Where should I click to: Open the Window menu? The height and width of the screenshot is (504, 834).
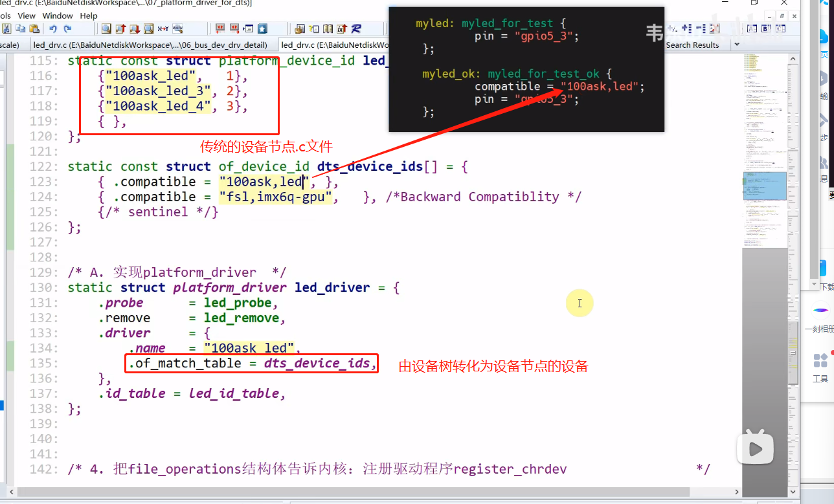pyautogui.click(x=58, y=16)
